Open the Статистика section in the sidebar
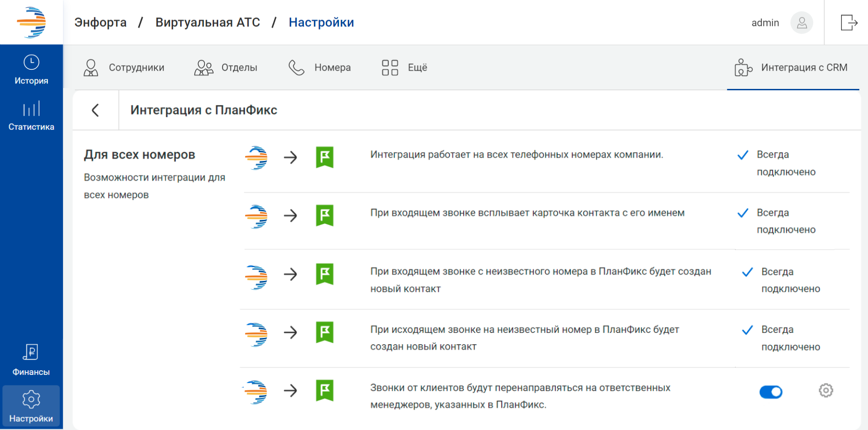Image resolution: width=868 pixels, height=430 pixels. pos(31,116)
